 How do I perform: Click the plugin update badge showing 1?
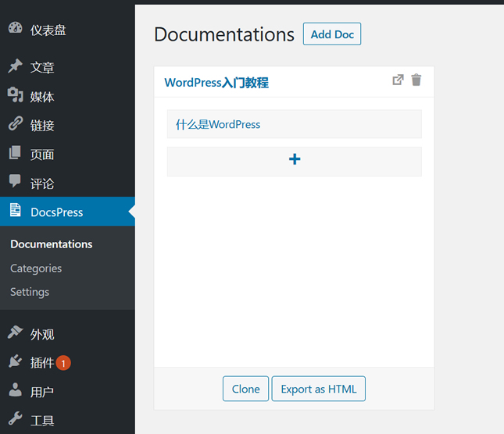click(63, 363)
